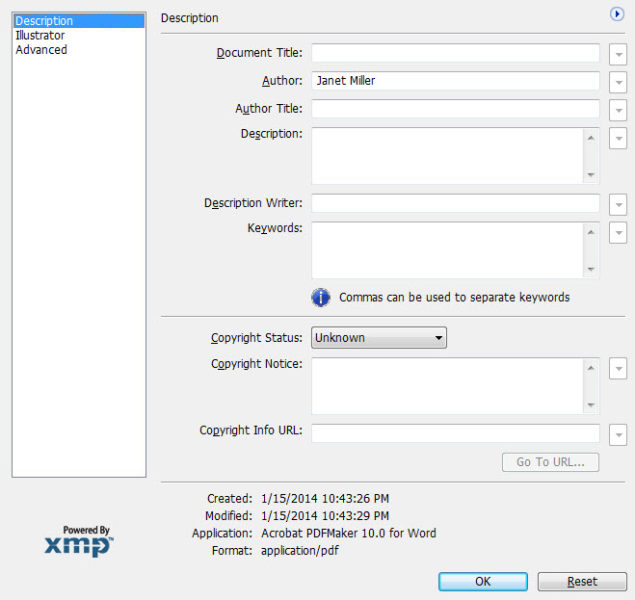
Task: Open the Keywords field dropdown arrow
Action: click(618, 232)
